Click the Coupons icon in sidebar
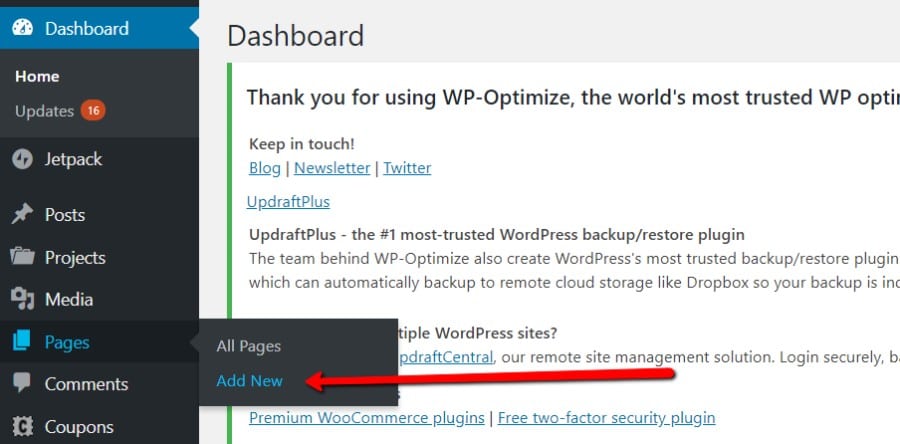The height and width of the screenshot is (444, 900). 22,427
